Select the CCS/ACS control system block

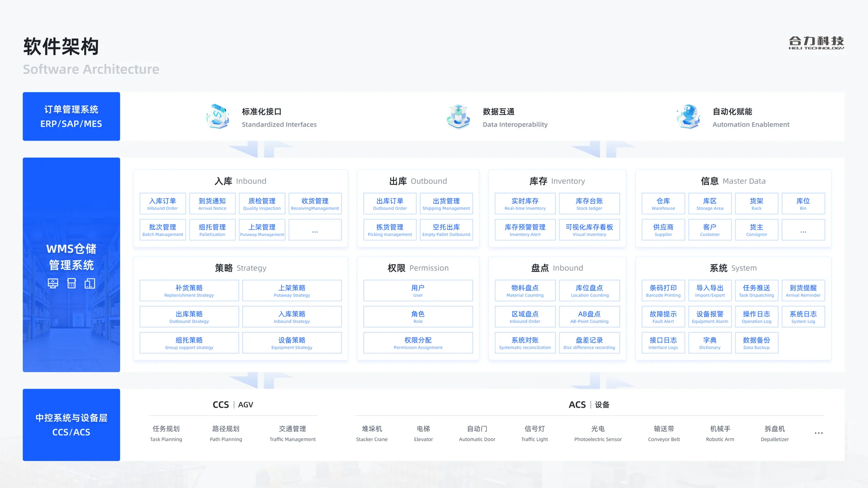click(71, 425)
